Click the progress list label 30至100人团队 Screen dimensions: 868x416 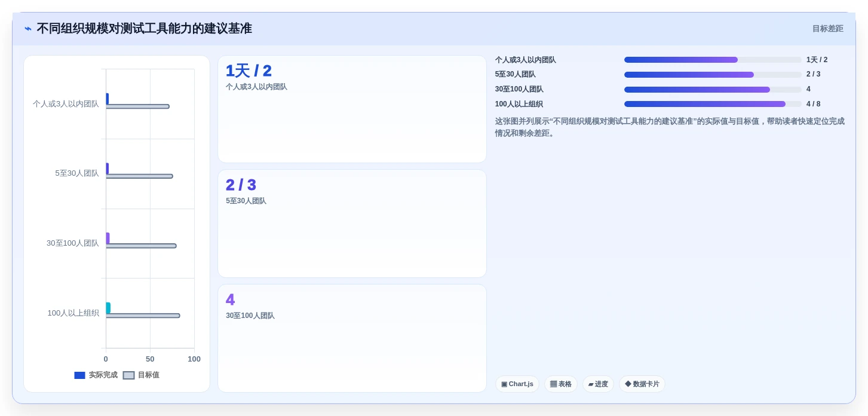[519, 90]
